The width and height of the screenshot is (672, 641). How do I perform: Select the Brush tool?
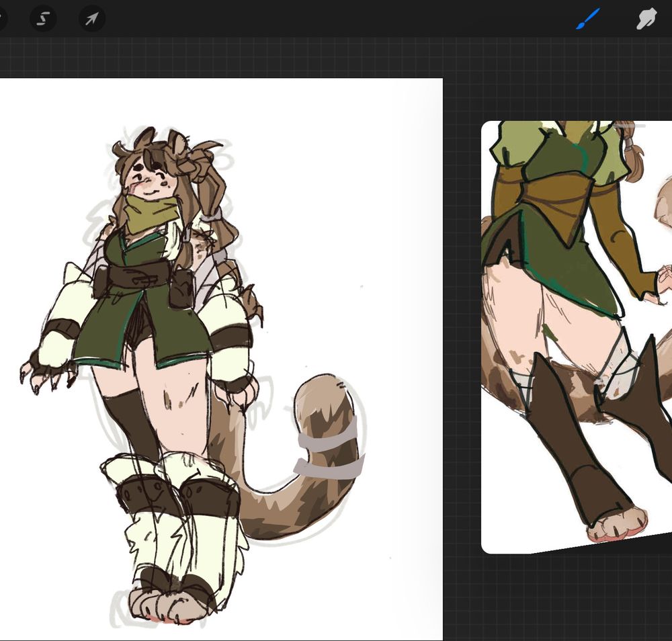588,19
